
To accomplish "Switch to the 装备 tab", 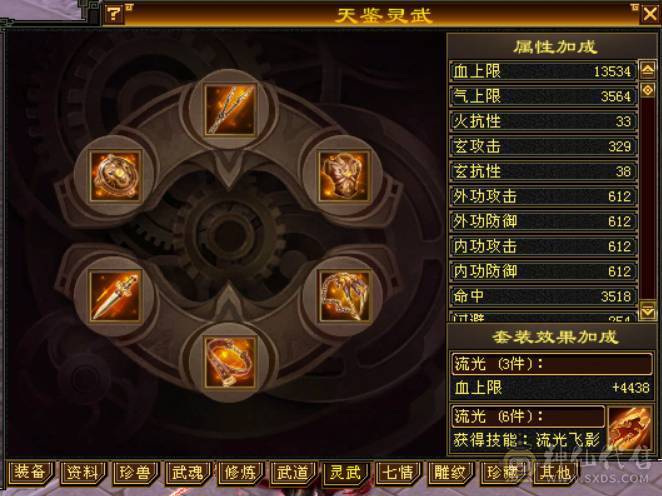I will click(x=30, y=472).
